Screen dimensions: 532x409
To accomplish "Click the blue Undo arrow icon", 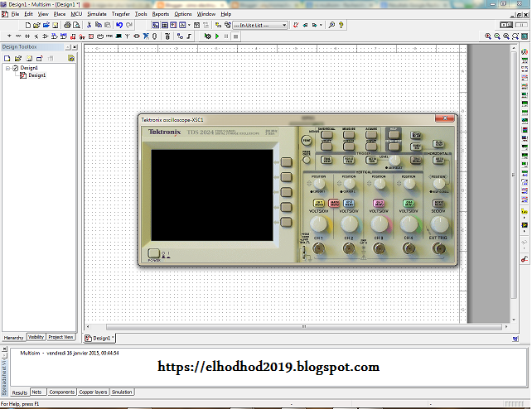I will click(x=119, y=25).
